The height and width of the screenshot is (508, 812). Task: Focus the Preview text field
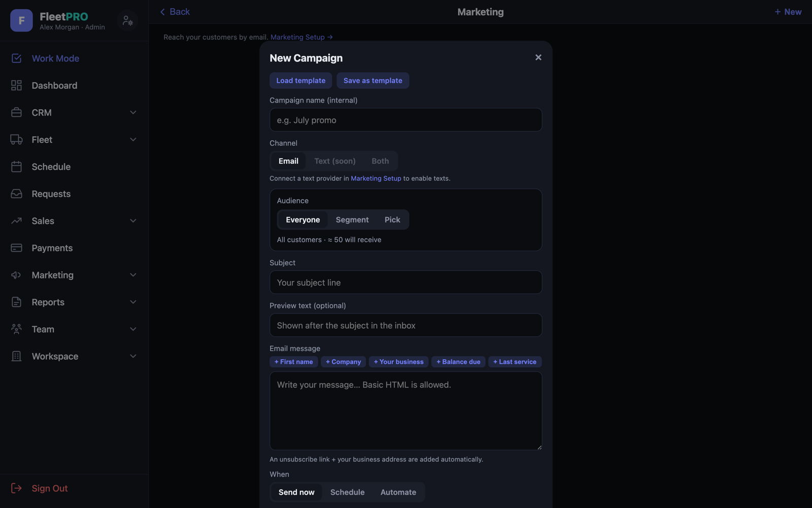406,325
